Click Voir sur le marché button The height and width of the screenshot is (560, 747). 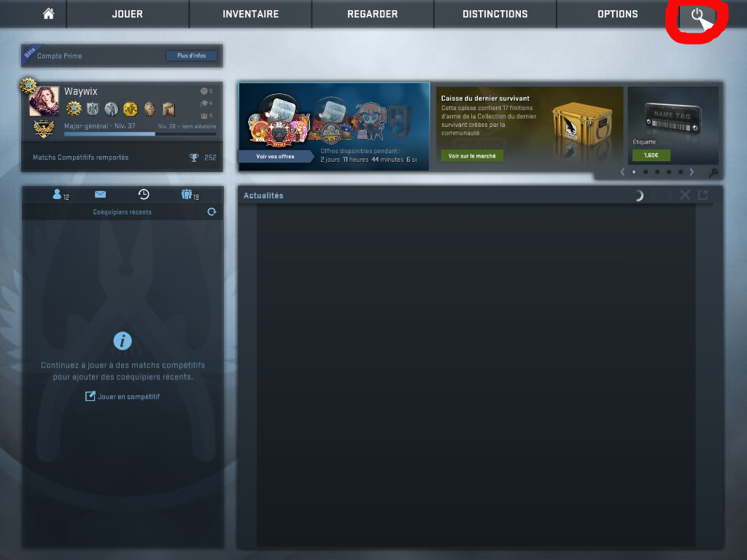472,156
